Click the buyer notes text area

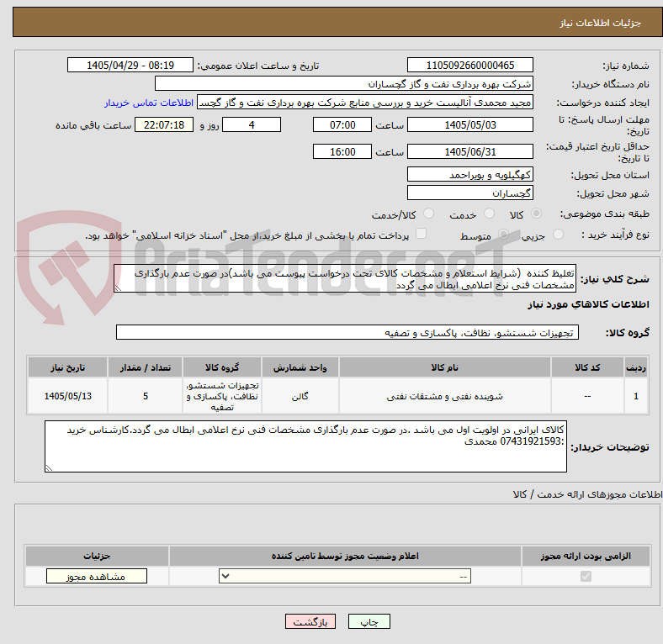[x=305, y=446]
